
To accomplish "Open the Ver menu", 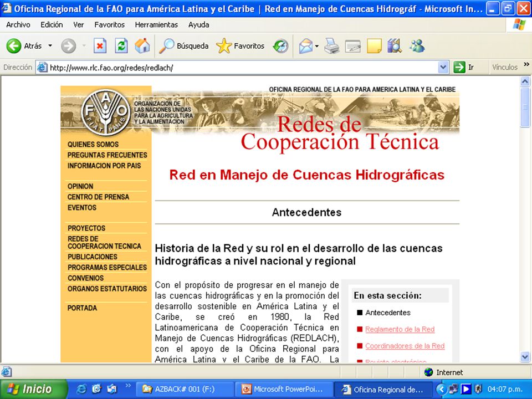I will [78, 25].
